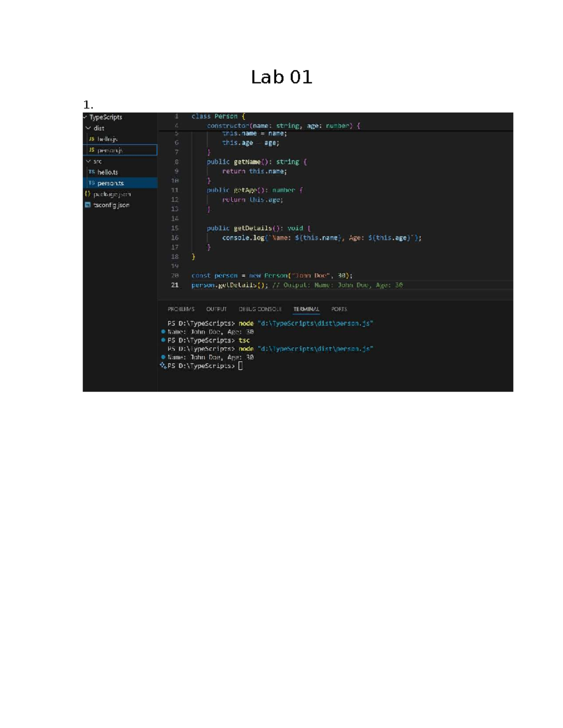Collapse the TypeScripts root folder
563x728 pixels.
tap(86, 117)
